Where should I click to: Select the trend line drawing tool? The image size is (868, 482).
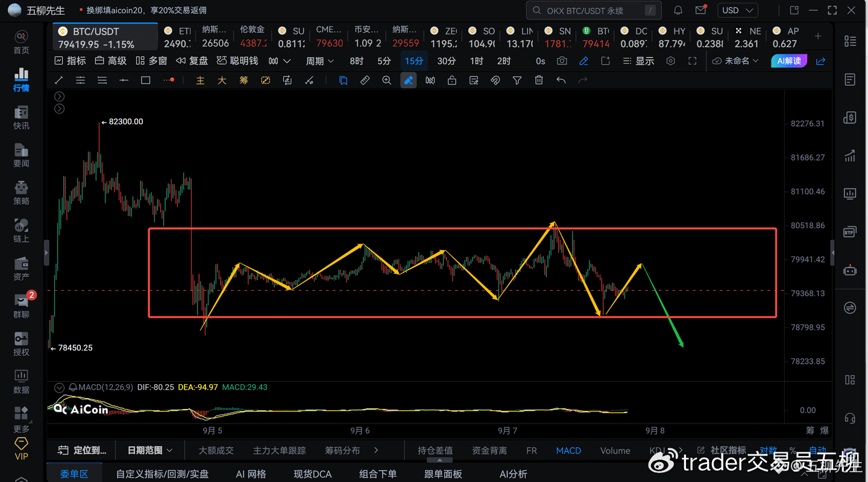coord(58,80)
